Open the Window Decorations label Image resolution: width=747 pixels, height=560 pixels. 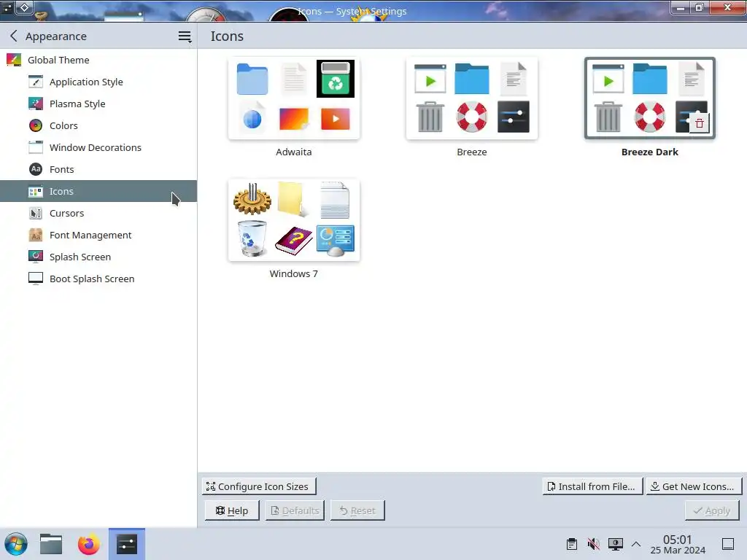pos(96,147)
